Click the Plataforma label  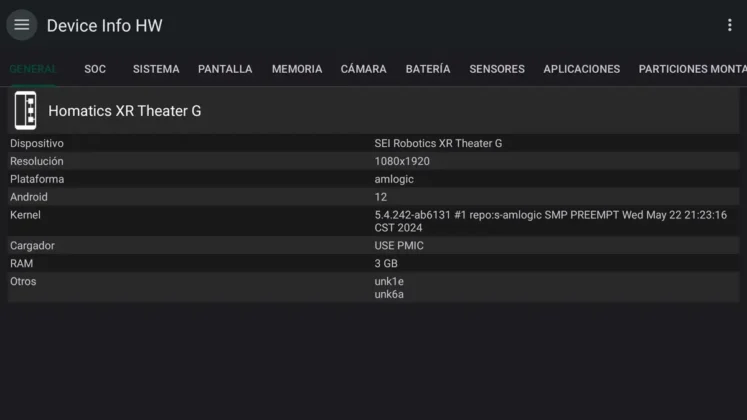click(37, 179)
